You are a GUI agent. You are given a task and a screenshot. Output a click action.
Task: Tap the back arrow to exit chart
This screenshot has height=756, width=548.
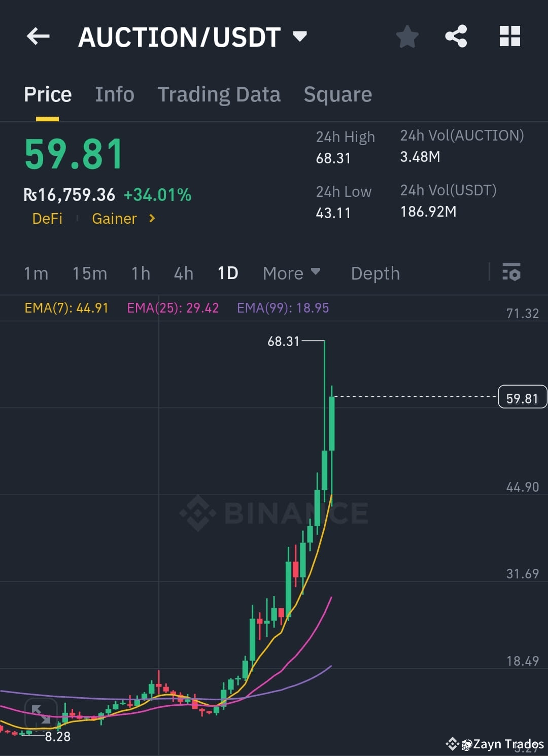pos(38,36)
